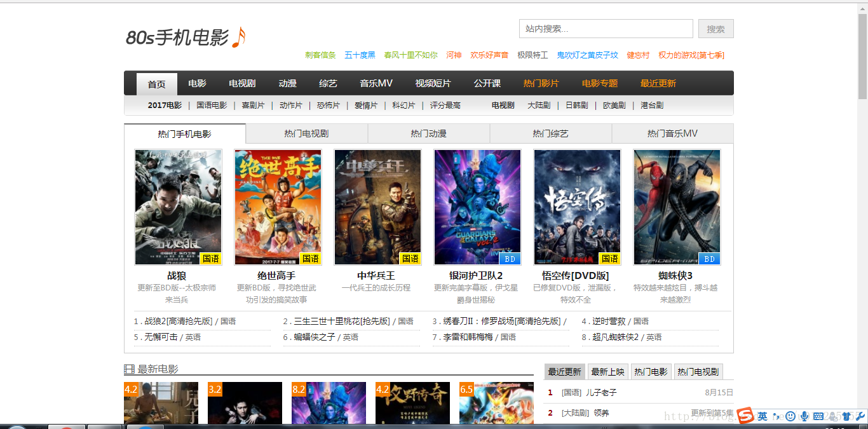Open the 首页 home navigation item

tap(157, 84)
